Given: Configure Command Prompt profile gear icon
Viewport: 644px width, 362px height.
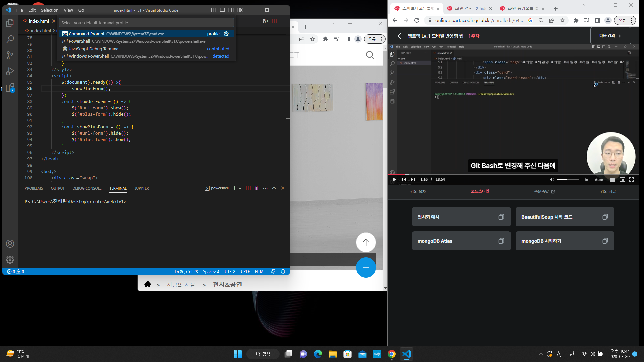Looking at the screenshot, I should [226, 34].
